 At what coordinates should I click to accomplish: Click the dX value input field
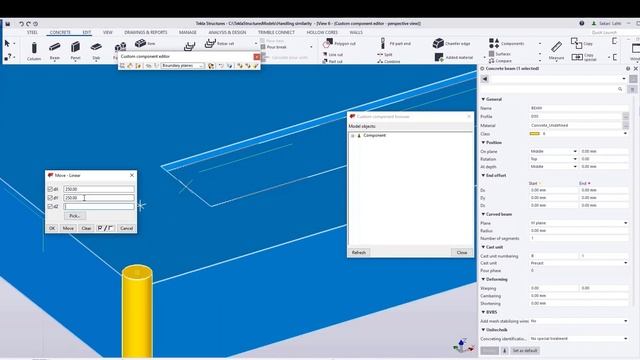99,189
